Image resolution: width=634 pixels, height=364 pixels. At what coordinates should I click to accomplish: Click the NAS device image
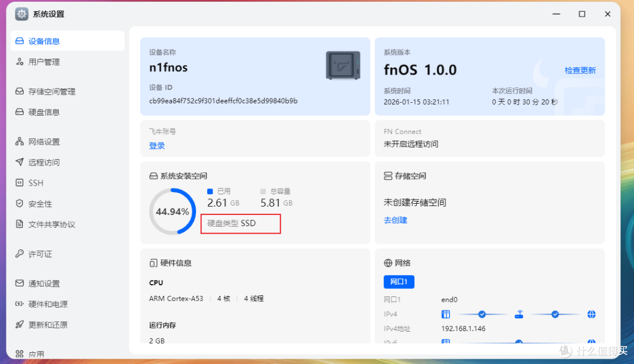pyautogui.click(x=343, y=66)
